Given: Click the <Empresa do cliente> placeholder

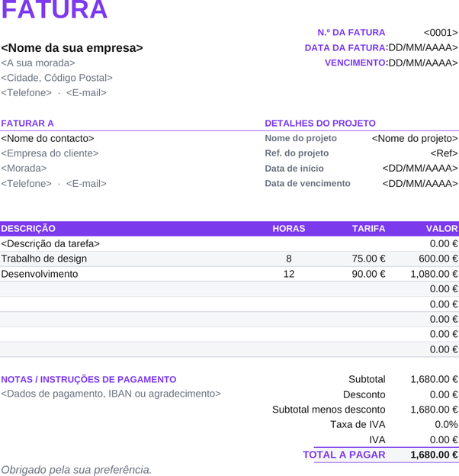Looking at the screenshot, I should click(50, 153).
